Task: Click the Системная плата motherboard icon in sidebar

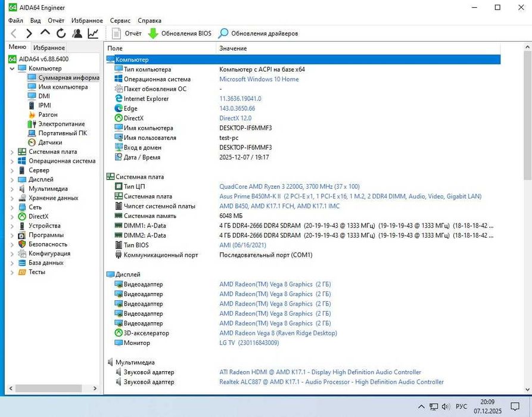Action: pos(22,152)
